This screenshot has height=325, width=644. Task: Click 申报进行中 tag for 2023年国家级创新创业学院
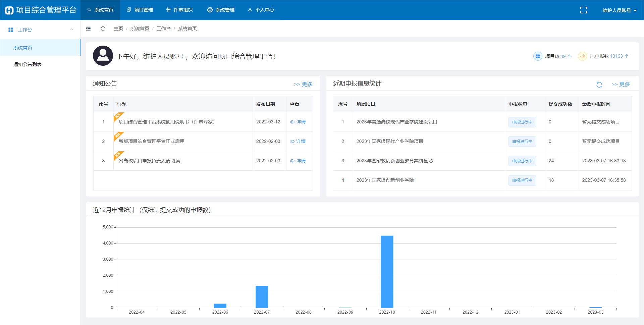pyautogui.click(x=522, y=180)
